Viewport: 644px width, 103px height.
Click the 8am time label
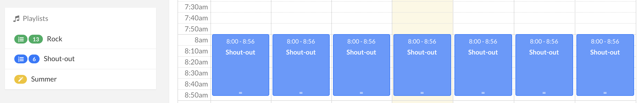pos(201,40)
